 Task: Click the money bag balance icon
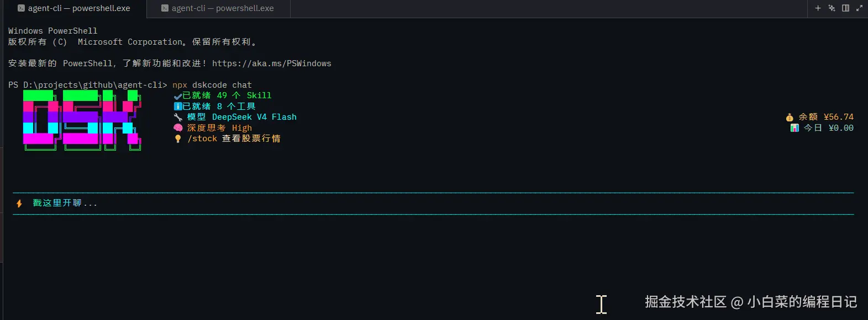[x=790, y=117]
